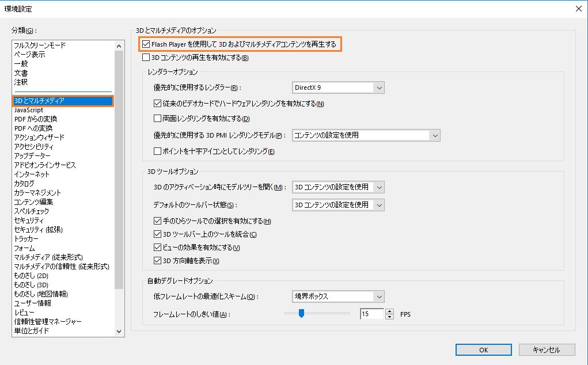Disable 手のひらツールでの選択を有効にする

coord(157,220)
